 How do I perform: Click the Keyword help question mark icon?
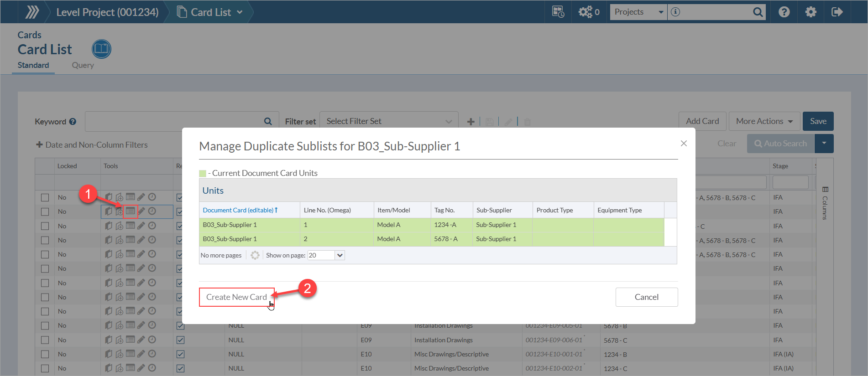(73, 122)
